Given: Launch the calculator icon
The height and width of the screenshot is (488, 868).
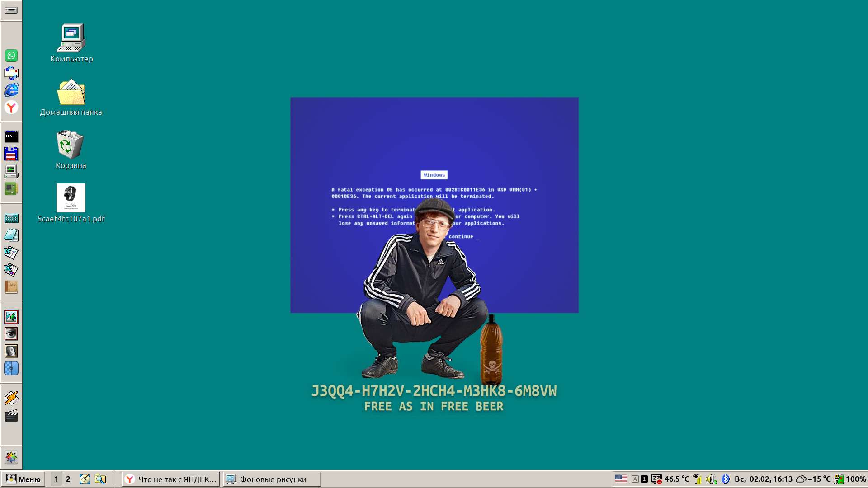Looking at the screenshot, I should click(11, 218).
